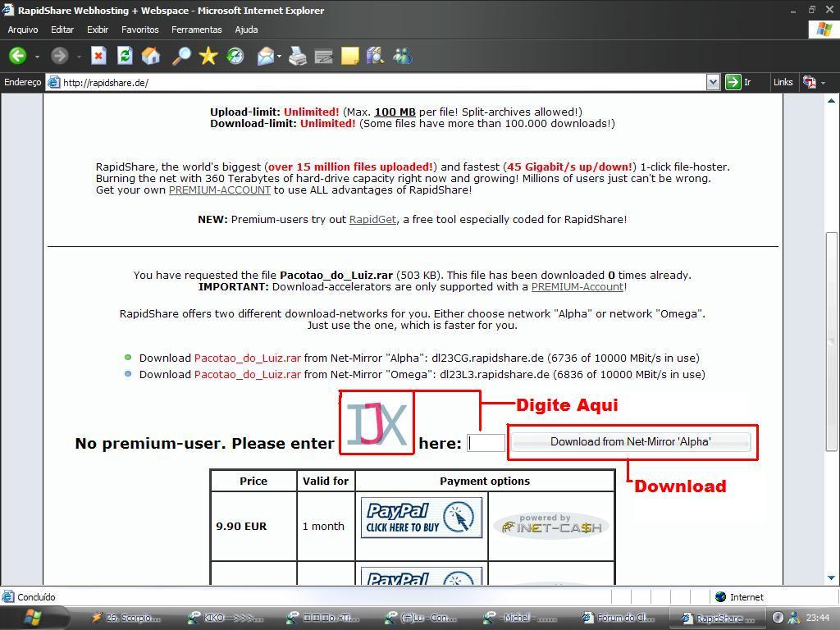The image size is (840, 630).
Task: Open the dropdown arrow after the Links icon
Action: point(824,83)
